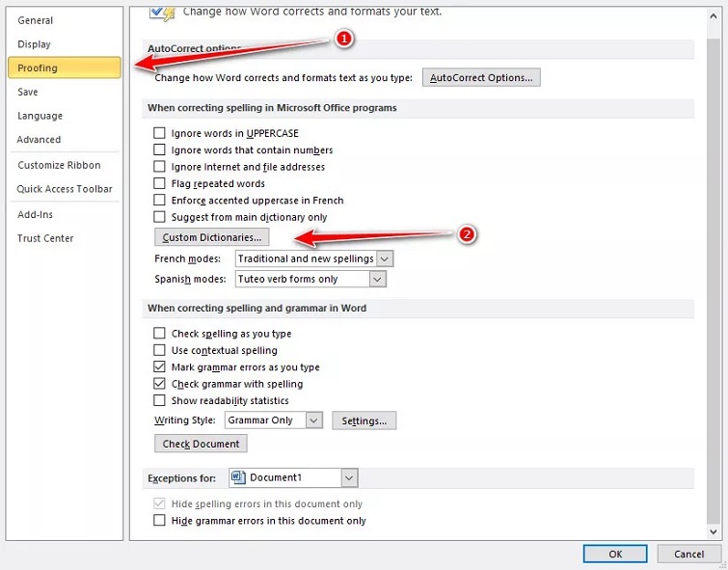728x570 pixels.
Task: Expand the Exceptions for Document1 dropdown
Action: point(348,477)
